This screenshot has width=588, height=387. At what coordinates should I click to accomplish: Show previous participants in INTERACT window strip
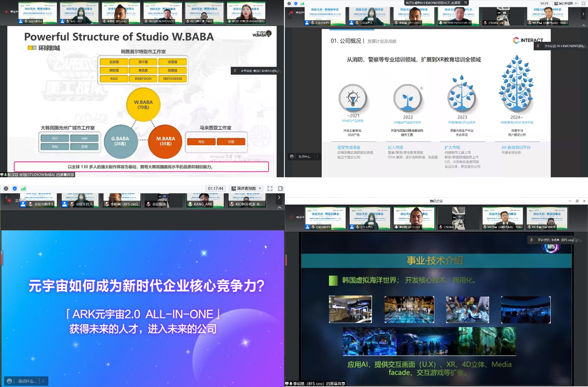290,14
